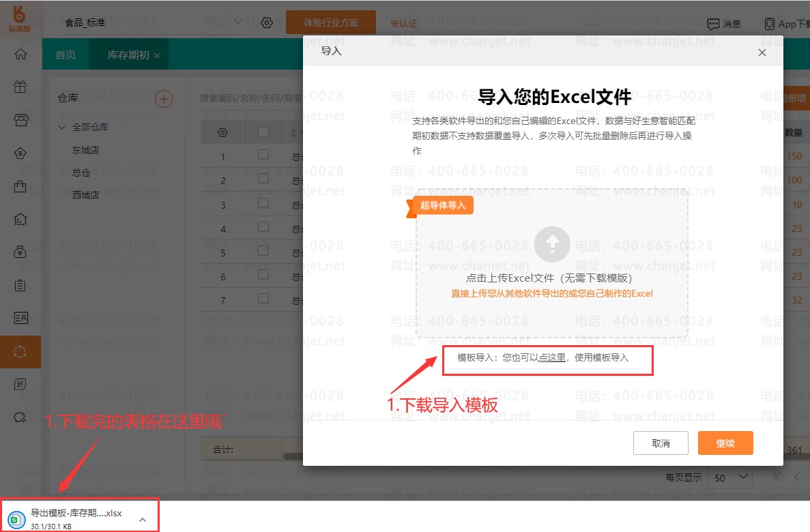Click the table column settings gear icon
The image size is (810, 532).
pyautogui.click(x=222, y=132)
